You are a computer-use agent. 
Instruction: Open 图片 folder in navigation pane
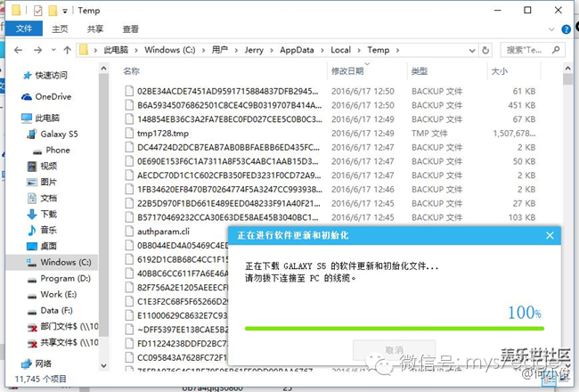[x=42, y=182]
